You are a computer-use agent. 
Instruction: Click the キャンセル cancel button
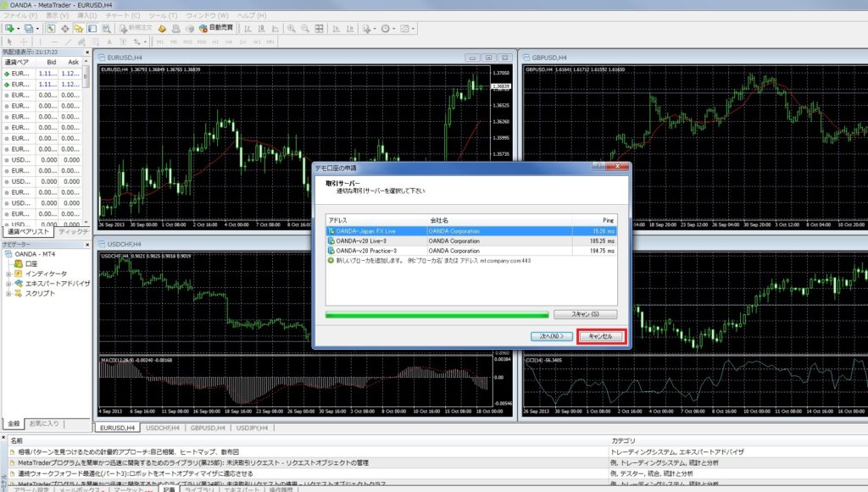click(x=601, y=336)
